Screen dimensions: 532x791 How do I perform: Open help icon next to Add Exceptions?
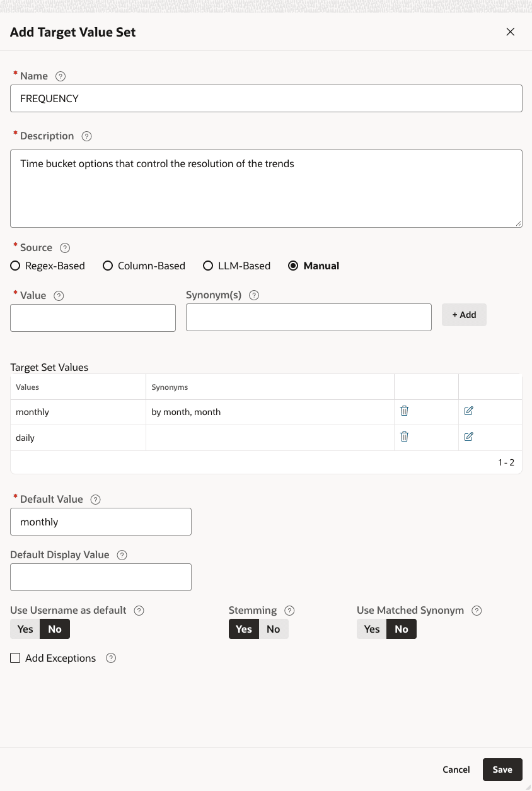pyautogui.click(x=111, y=659)
